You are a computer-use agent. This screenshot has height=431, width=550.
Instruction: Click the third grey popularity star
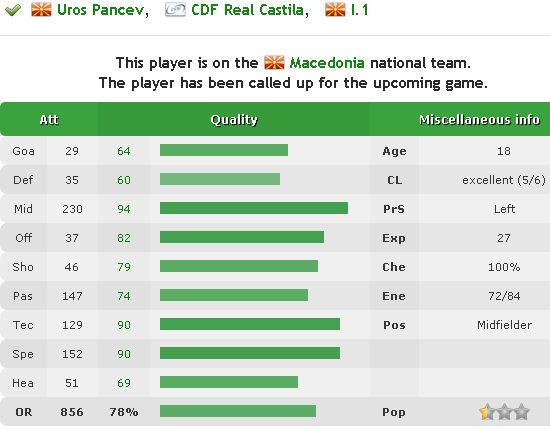click(x=522, y=412)
